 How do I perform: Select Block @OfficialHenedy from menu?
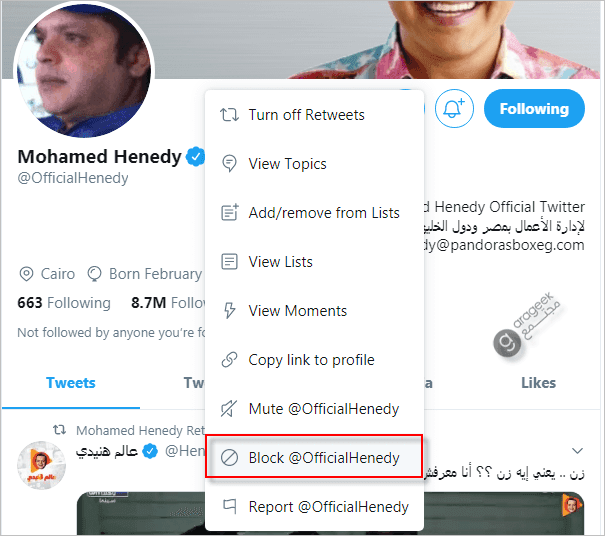pyautogui.click(x=314, y=458)
